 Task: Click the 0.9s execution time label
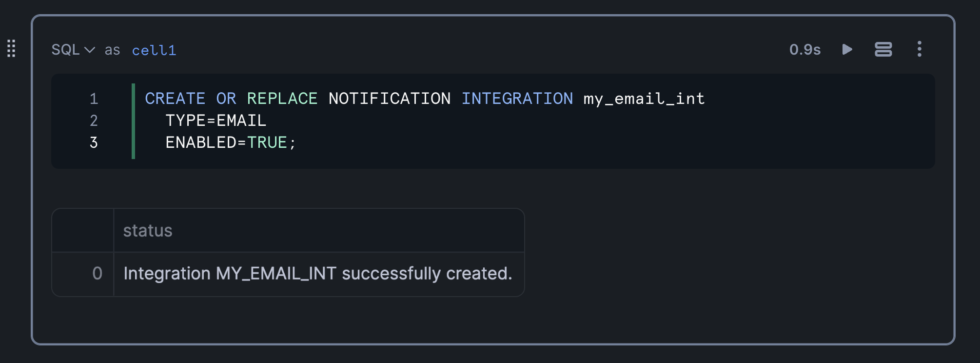[x=804, y=50]
